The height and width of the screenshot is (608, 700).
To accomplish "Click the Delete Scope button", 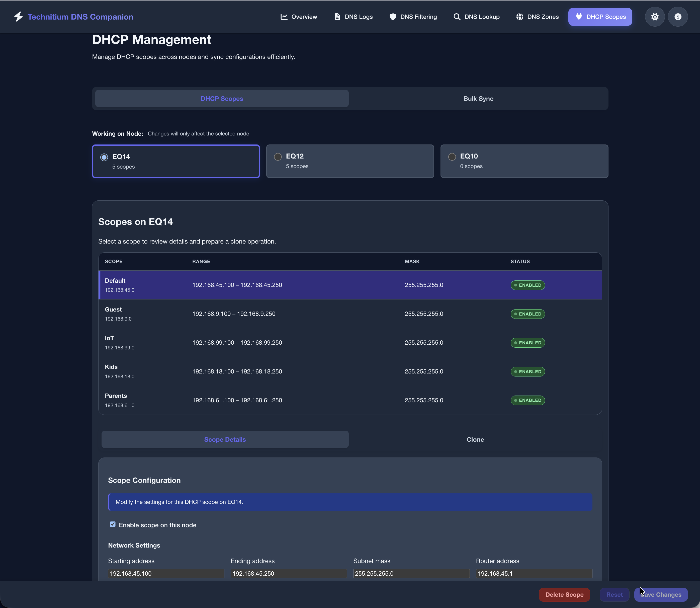I will (x=564, y=594).
